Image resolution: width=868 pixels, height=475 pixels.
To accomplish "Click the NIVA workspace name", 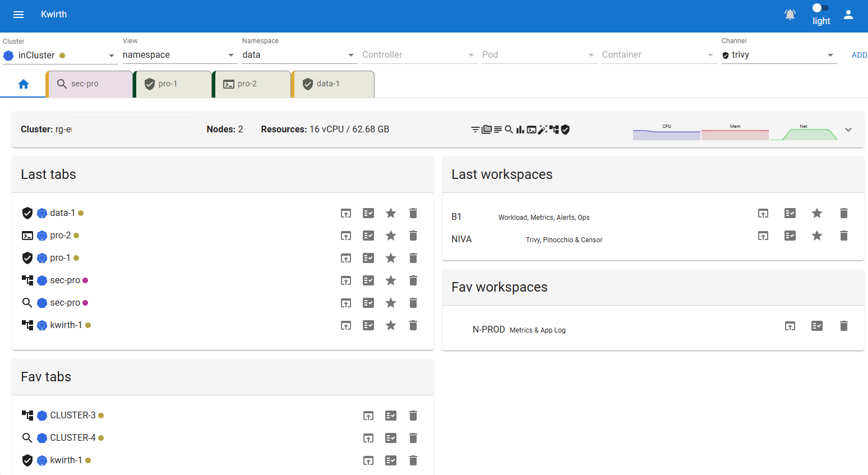I will [x=461, y=239].
